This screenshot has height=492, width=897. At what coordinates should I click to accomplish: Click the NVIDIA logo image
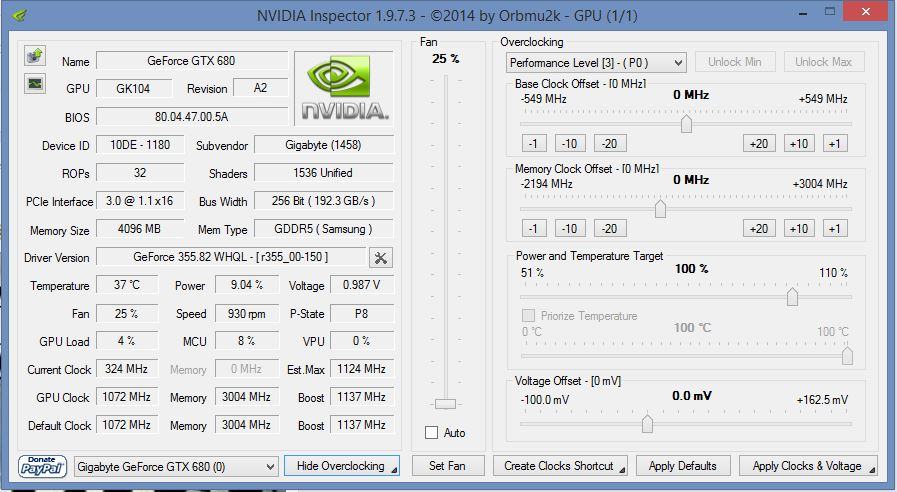coord(344,88)
